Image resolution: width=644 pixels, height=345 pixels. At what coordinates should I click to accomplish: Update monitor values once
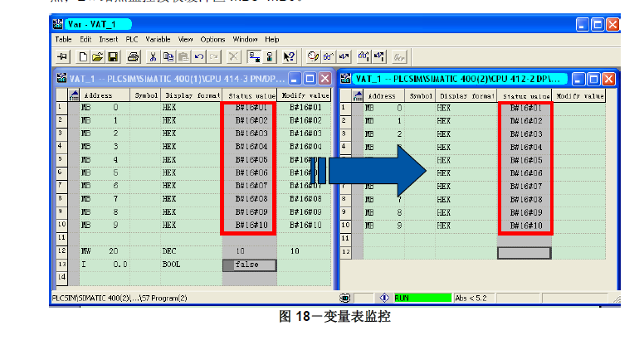[x=363, y=56]
